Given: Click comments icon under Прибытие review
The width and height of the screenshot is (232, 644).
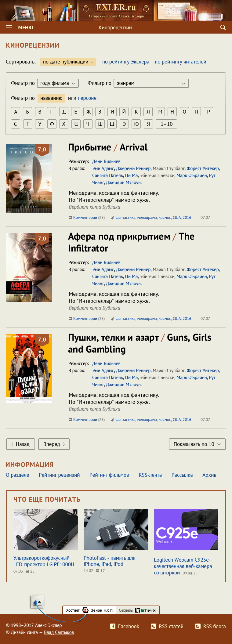Looking at the screenshot, I should pos(71,218).
